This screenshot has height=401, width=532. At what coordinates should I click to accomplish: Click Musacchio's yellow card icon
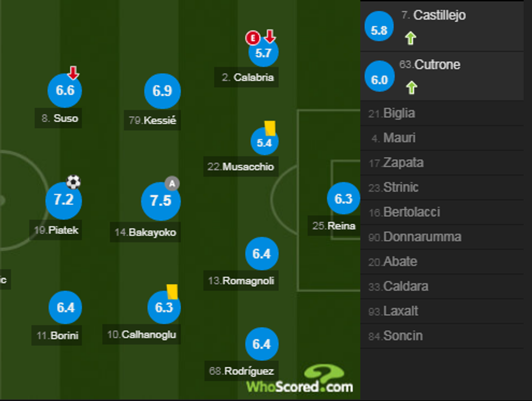270,128
